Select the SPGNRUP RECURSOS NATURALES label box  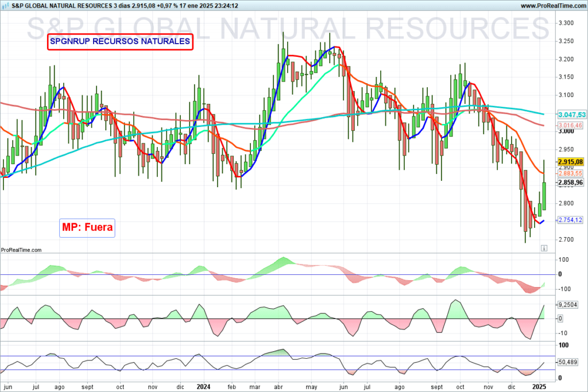(x=120, y=42)
